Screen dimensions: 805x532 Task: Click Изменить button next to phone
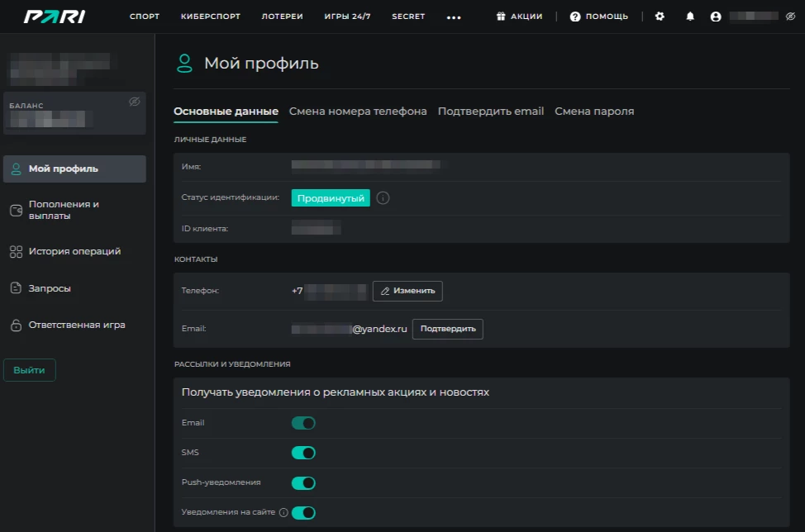pos(407,291)
